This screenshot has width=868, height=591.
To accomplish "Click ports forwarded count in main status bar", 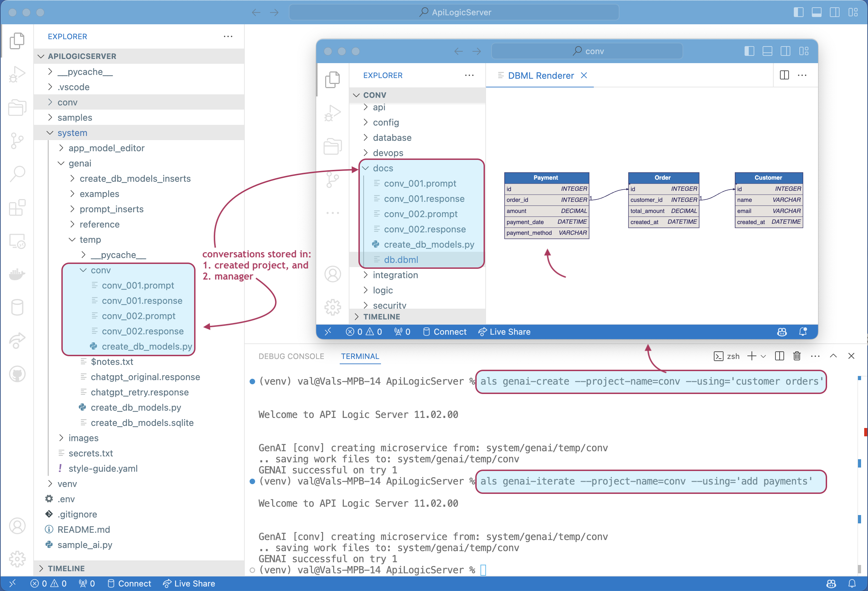I will [x=87, y=583].
